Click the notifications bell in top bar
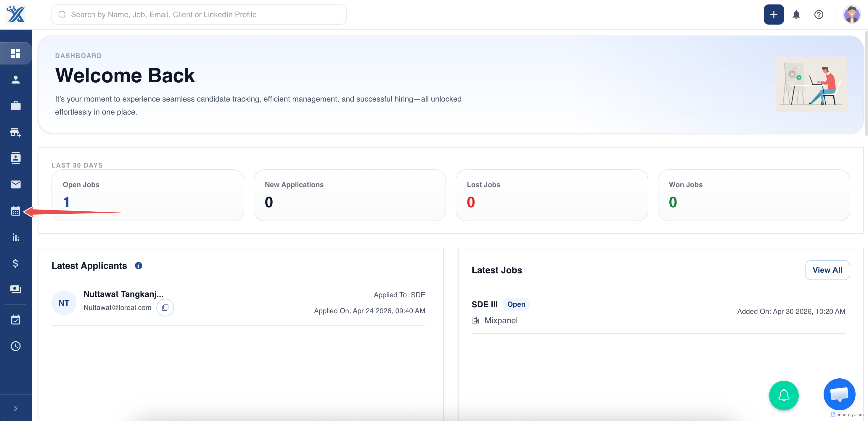The width and height of the screenshot is (868, 421). coord(796,15)
